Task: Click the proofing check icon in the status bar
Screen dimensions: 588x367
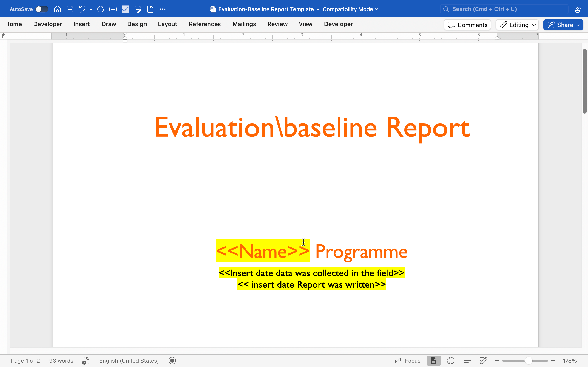Action: (86, 361)
